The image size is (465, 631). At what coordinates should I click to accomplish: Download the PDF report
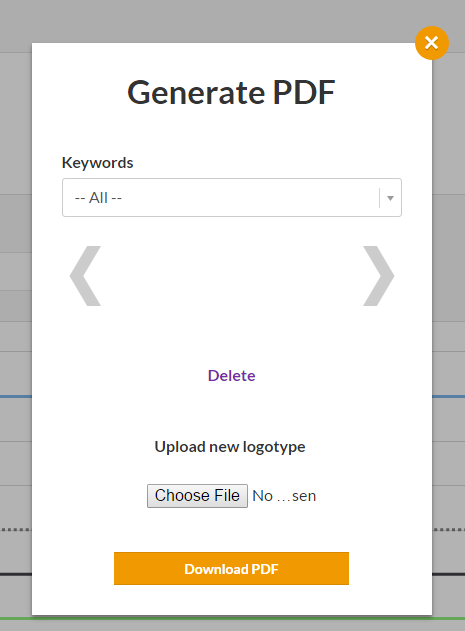[x=231, y=569]
